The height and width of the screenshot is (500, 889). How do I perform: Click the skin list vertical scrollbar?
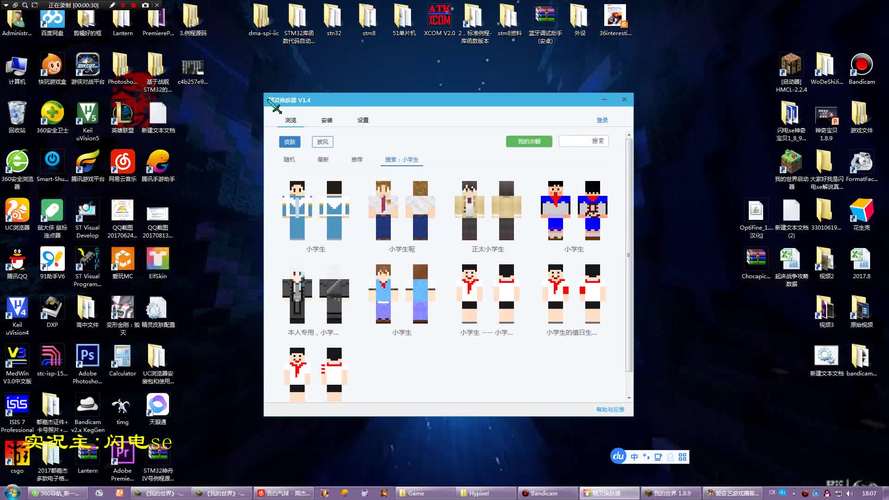tap(628, 255)
